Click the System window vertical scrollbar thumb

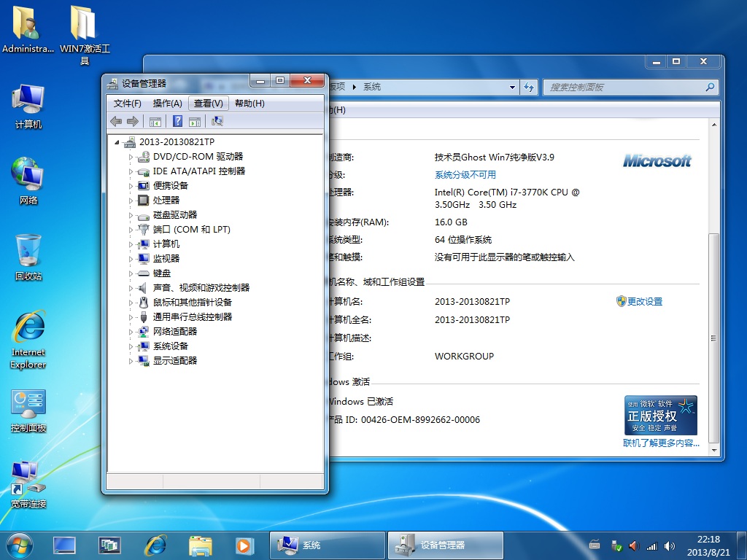coord(713,338)
